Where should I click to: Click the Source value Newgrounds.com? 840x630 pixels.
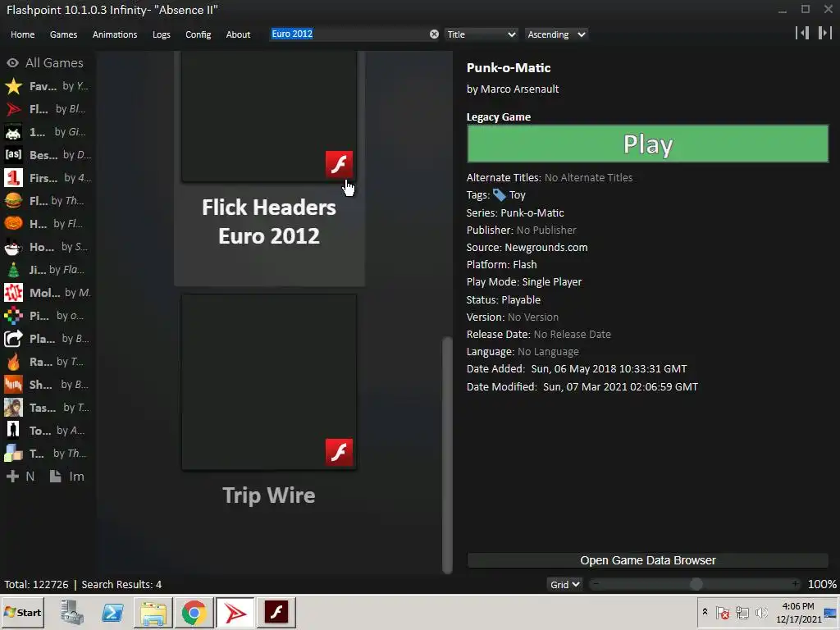(x=546, y=248)
